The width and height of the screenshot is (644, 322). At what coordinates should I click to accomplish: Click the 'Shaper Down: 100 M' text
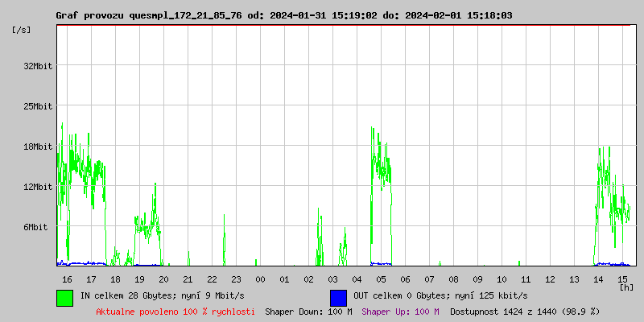pos(308,311)
